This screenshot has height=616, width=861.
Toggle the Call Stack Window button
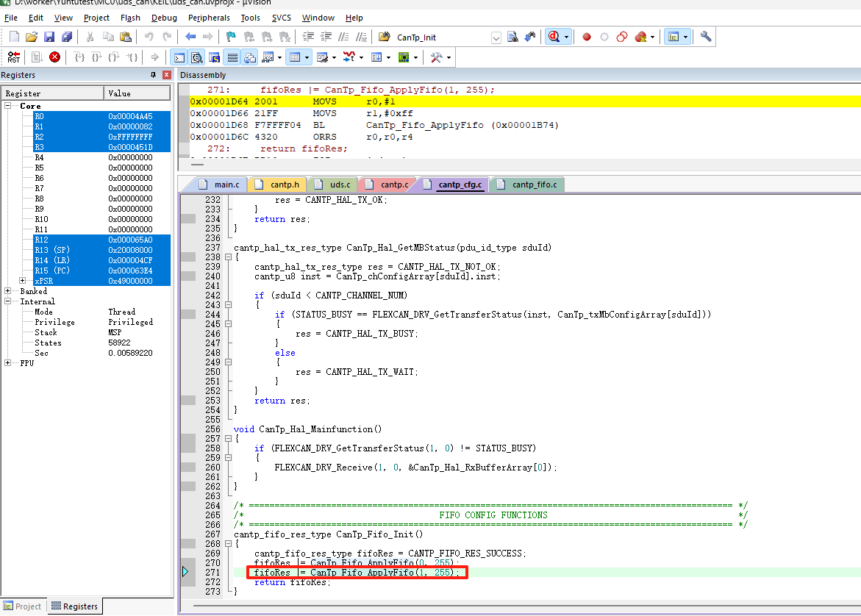point(250,57)
